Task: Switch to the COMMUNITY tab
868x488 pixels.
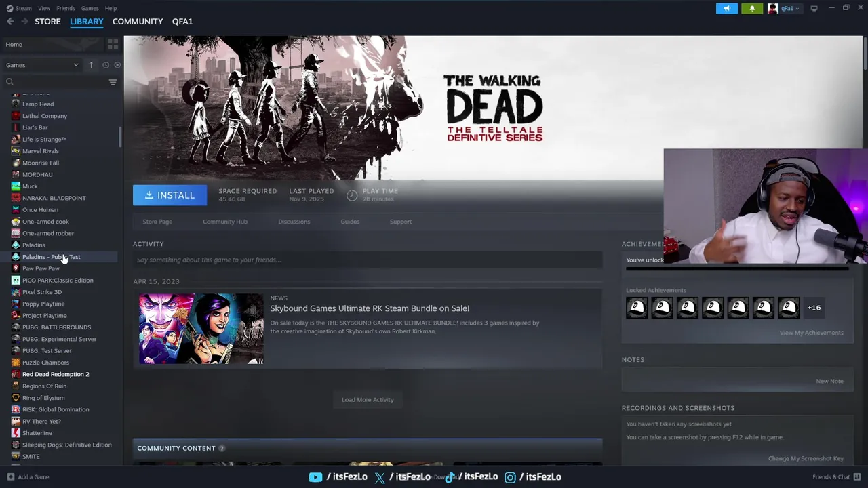Action: click(138, 22)
